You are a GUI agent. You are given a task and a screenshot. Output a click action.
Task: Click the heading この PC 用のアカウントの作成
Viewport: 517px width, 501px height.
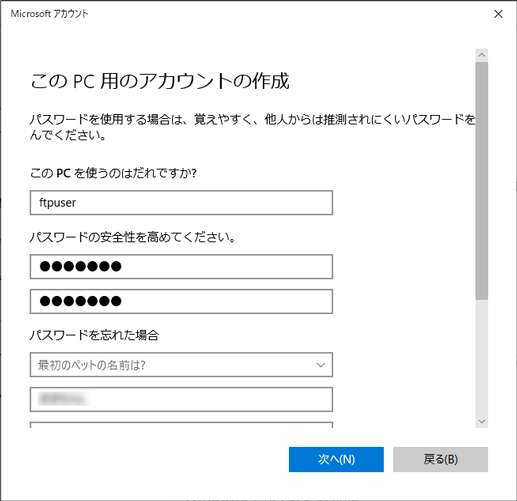coord(160,81)
